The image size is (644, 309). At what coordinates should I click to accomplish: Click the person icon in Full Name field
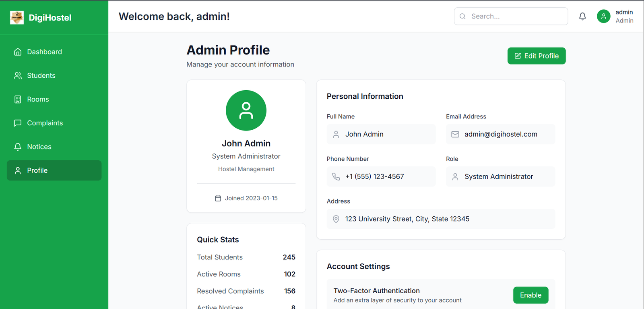click(336, 135)
